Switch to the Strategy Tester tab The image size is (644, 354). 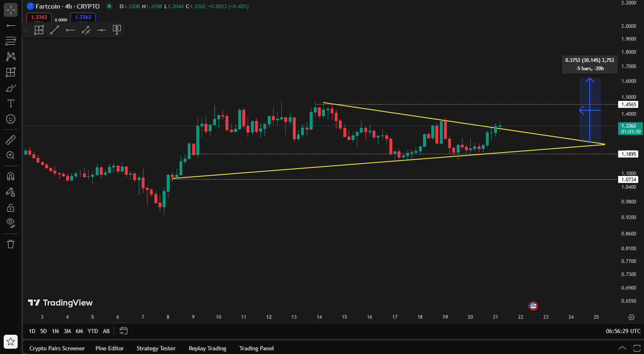click(156, 348)
